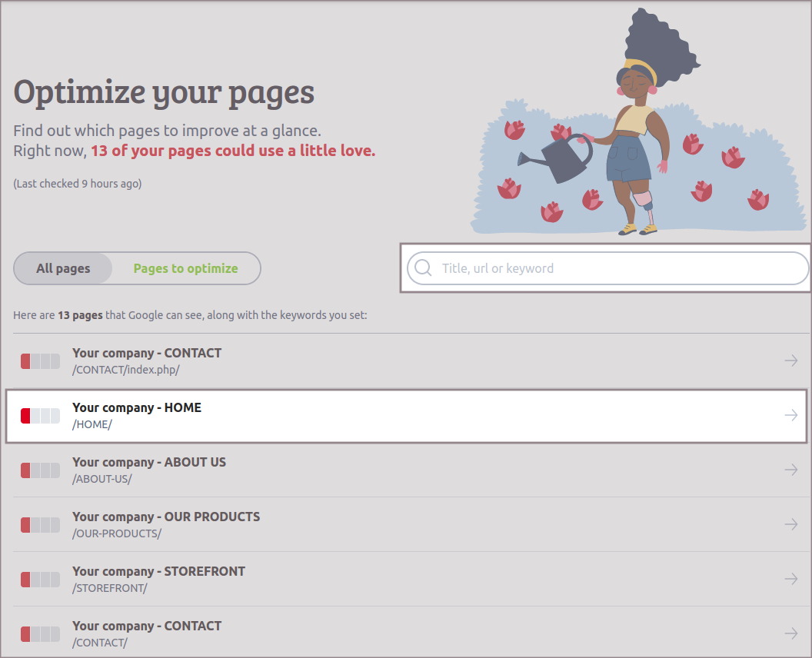Screen dimensions: 812x658
Task: Click the STOREFRONT page score indicator
Action: point(40,580)
